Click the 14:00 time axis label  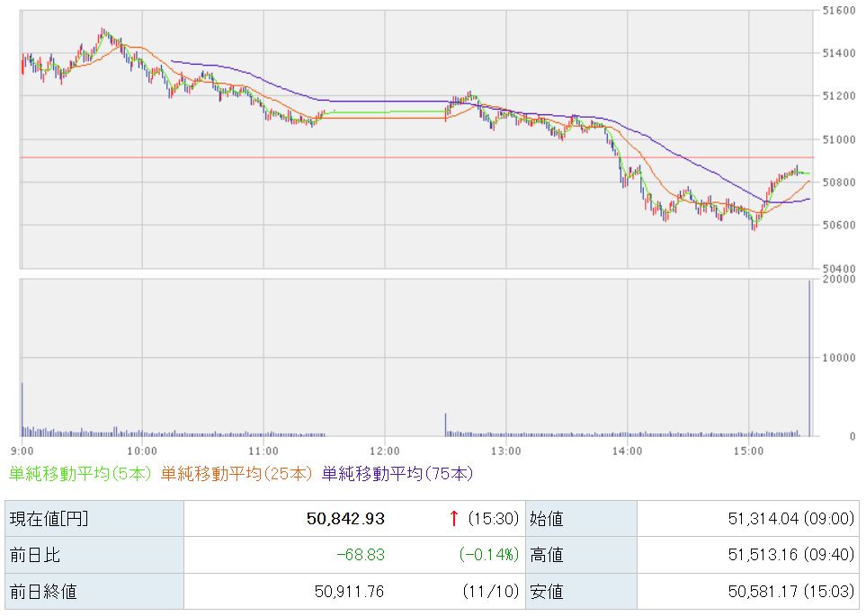point(627,449)
